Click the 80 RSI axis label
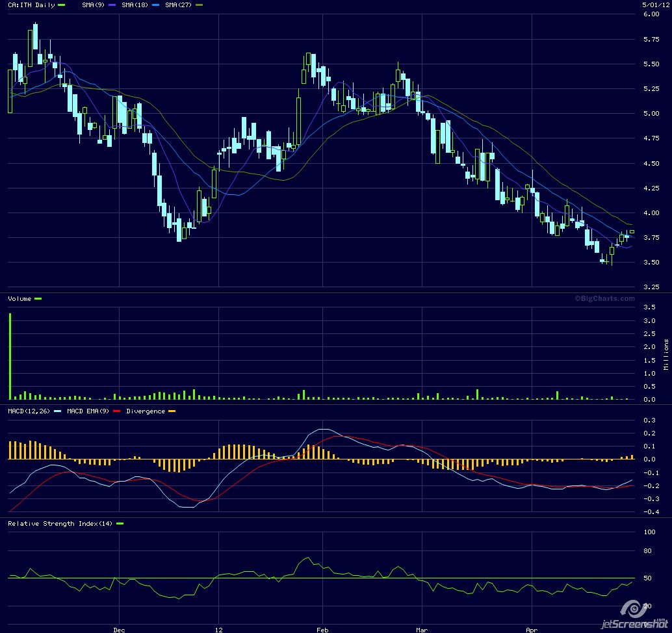 tap(647, 551)
